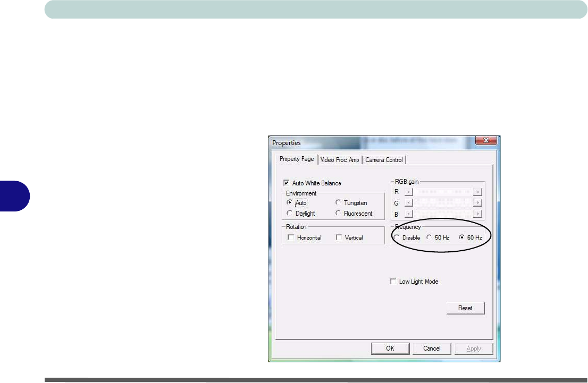Click the R gain right arrow
Viewport: 588px width, 383px height.
477,192
